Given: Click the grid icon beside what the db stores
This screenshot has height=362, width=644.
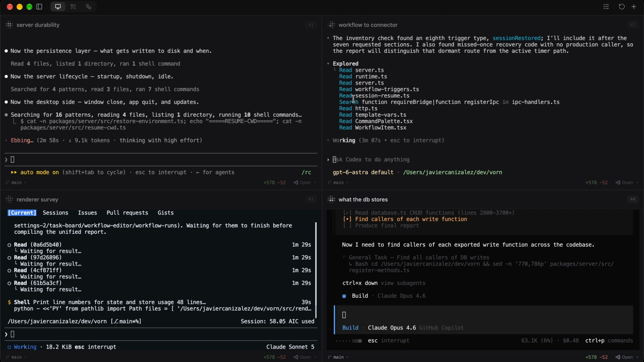Looking at the screenshot, I should [x=331, y=199].
